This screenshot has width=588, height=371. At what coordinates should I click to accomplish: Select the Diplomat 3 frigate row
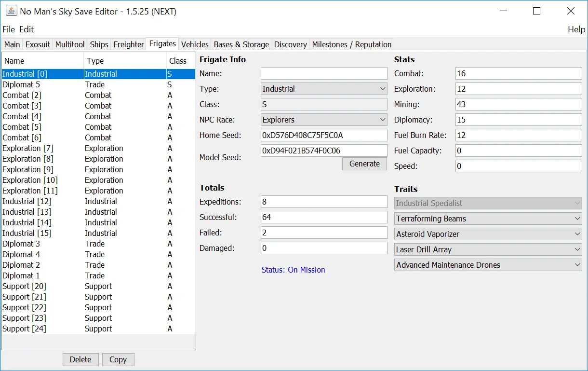click(x=98, y=244)
